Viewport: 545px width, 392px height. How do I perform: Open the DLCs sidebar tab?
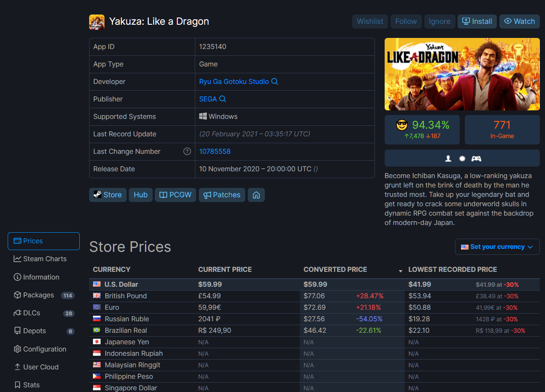43,313
